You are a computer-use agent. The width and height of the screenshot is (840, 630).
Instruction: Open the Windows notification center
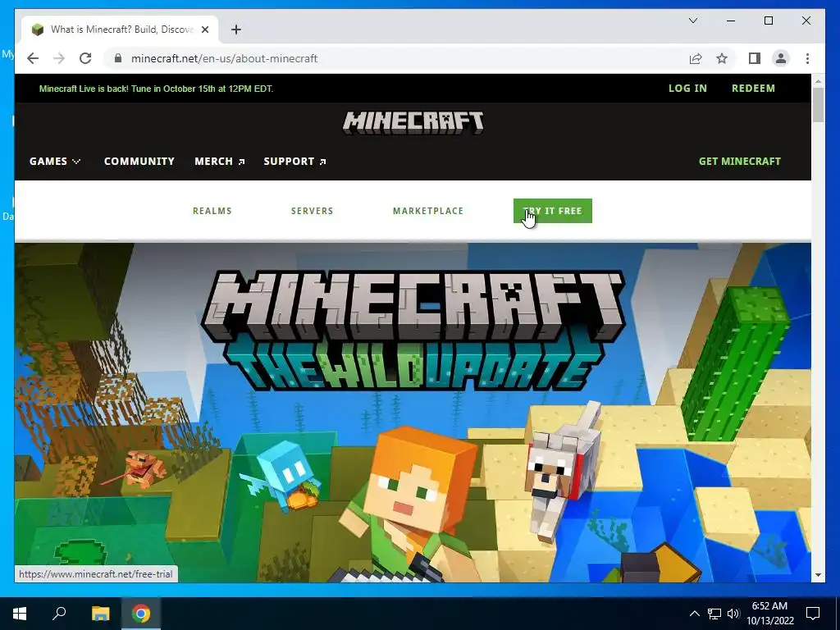813,614
